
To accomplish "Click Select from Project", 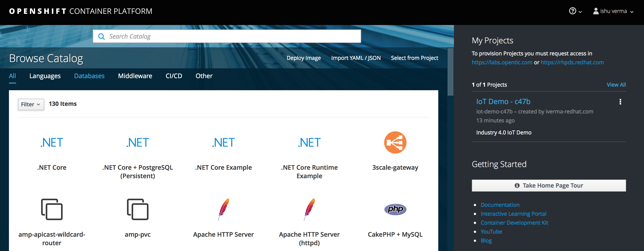I will [x=415, y=58].
